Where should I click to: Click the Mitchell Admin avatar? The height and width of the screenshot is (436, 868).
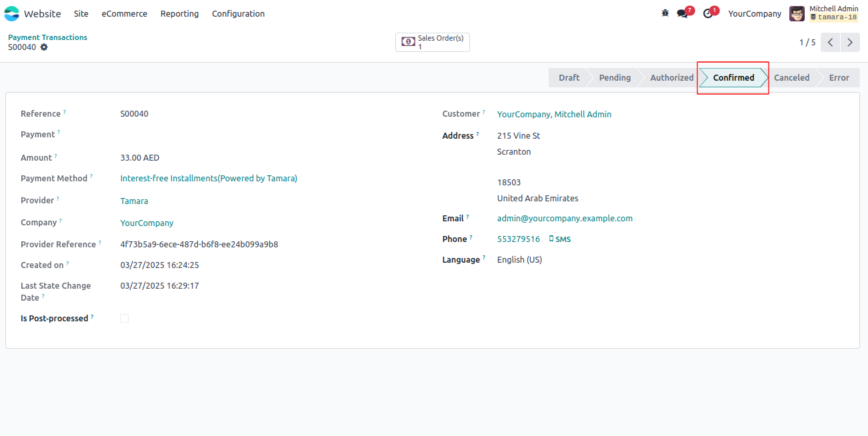coord(797,13)
